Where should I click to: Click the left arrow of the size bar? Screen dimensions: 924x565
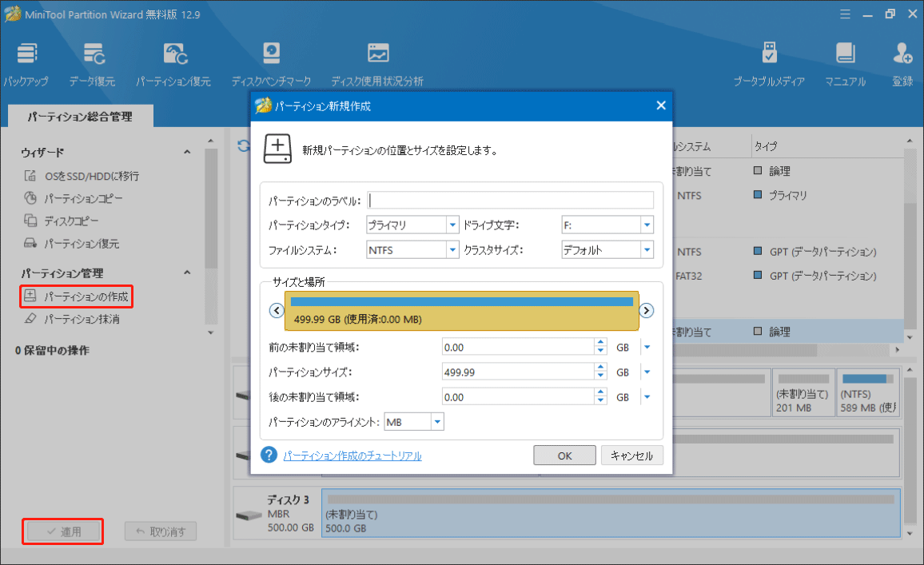277,311
